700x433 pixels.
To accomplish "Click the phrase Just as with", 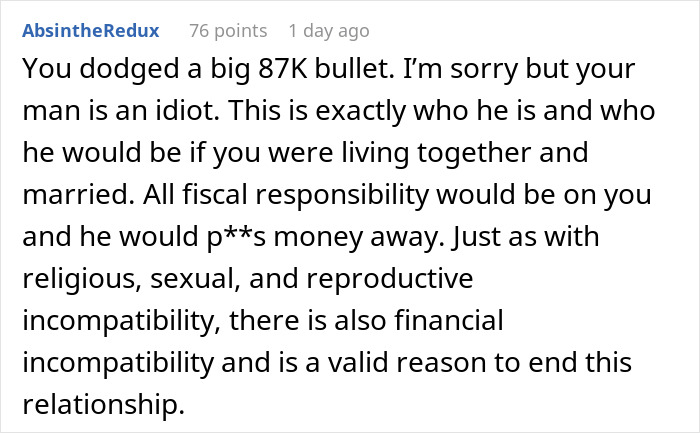I will 525,236.
